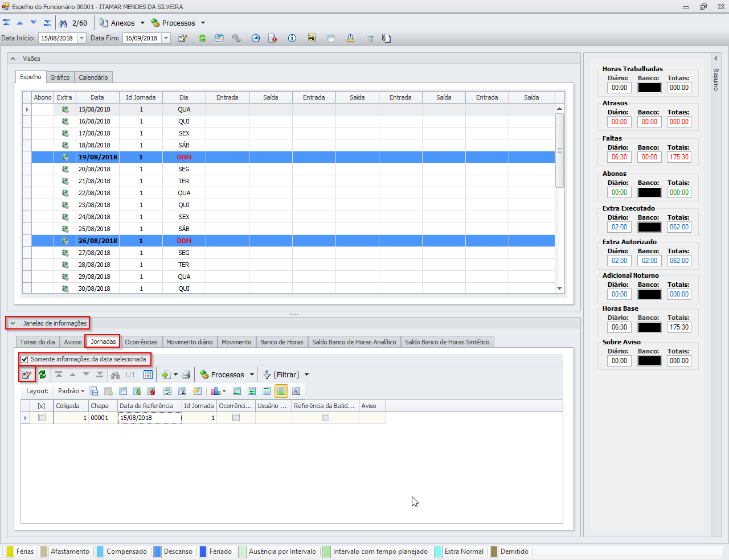The image size is (729, 560).
Task: Click grid view icon beside 1/1
Action: point(148,374)
